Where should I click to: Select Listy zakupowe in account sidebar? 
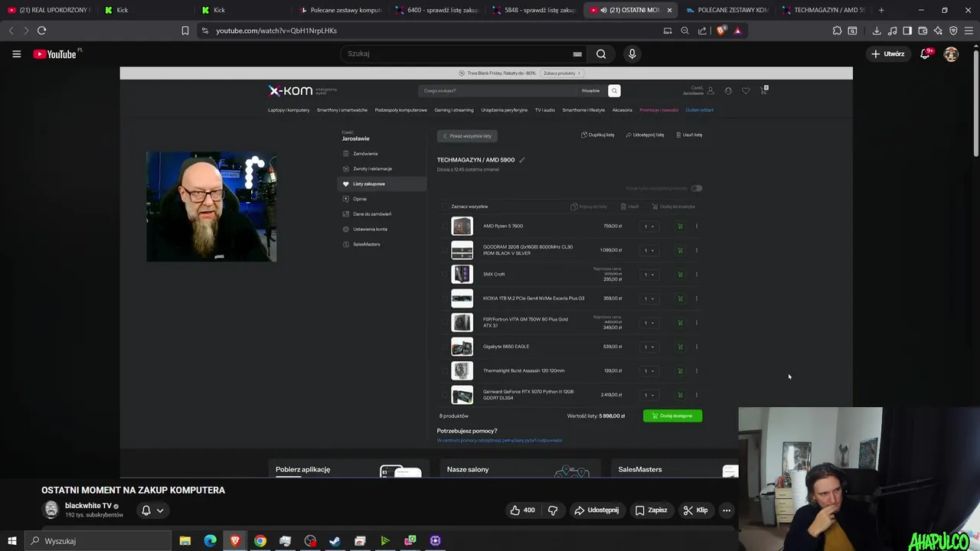(381, 184)
